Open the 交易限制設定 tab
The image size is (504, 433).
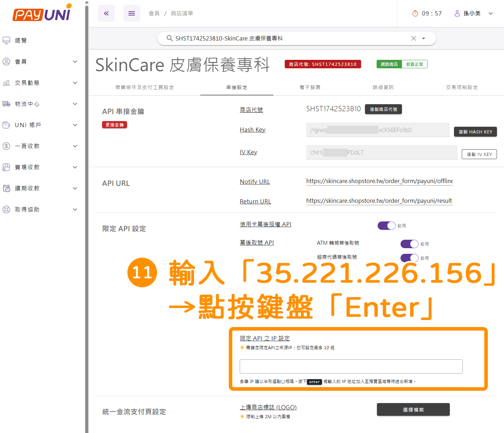(x=462, y=87)
